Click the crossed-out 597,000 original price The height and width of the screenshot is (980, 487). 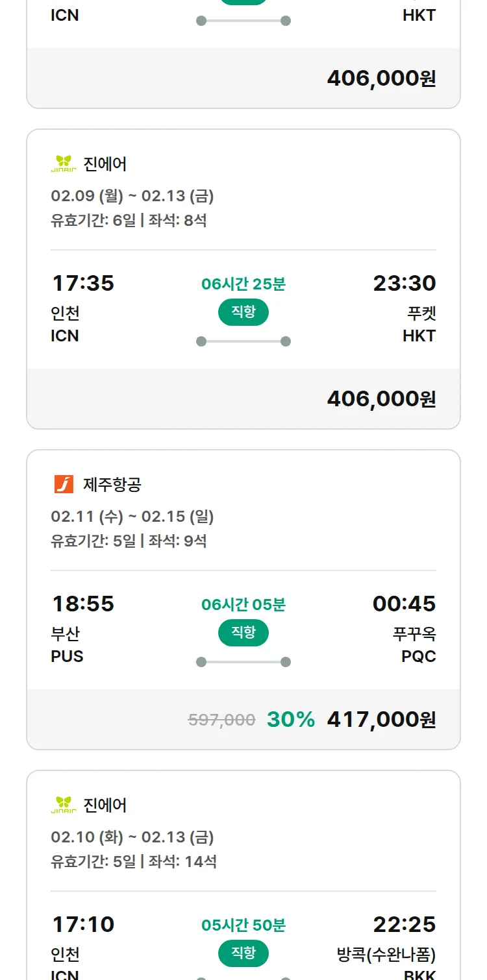point(221,719)
